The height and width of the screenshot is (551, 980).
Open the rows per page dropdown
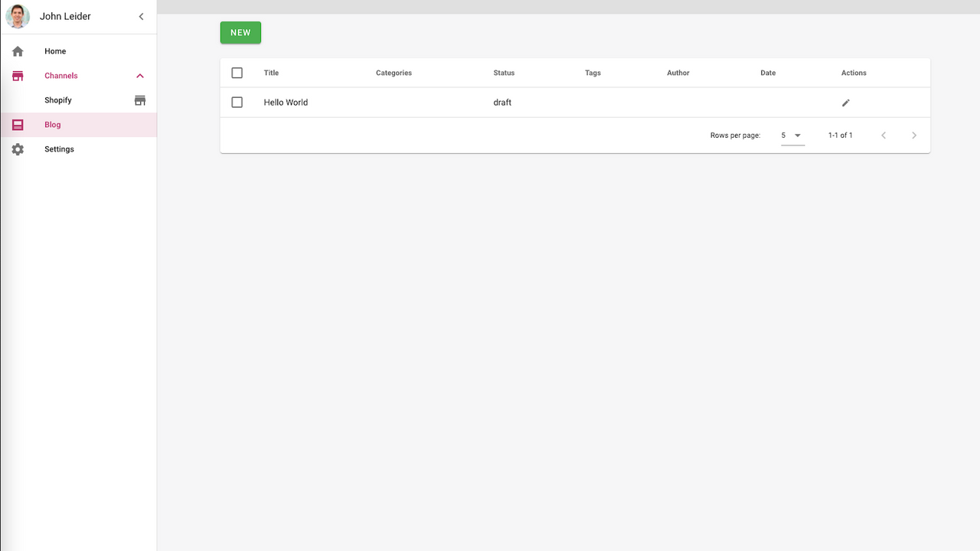792,135
